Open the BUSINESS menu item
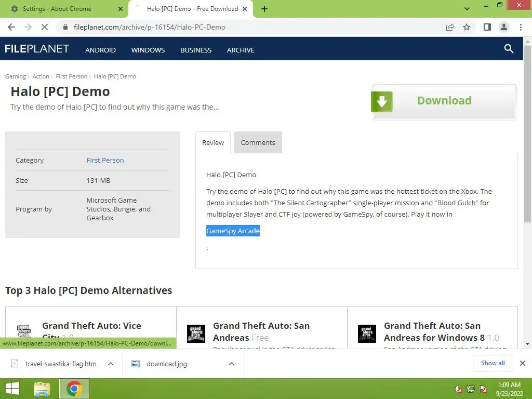532x399 pixels. click(196, 50)
